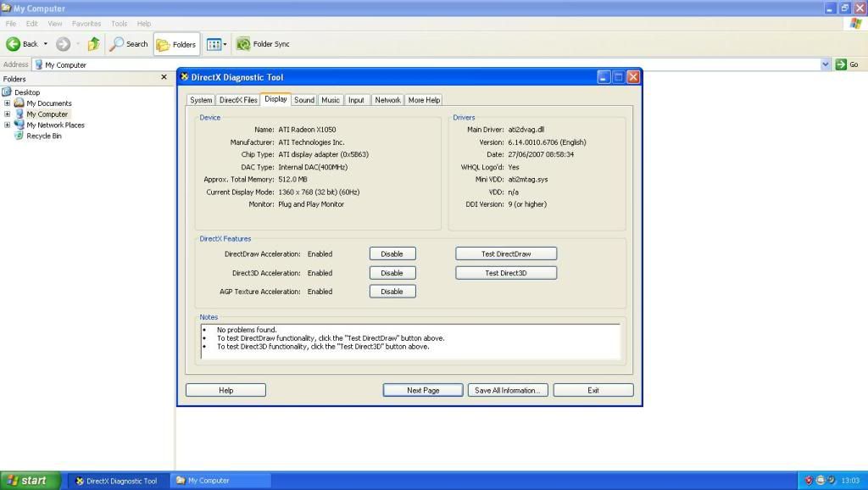Switch to DirectX Diagnostic Tool taskbar button

coord(117,481)
